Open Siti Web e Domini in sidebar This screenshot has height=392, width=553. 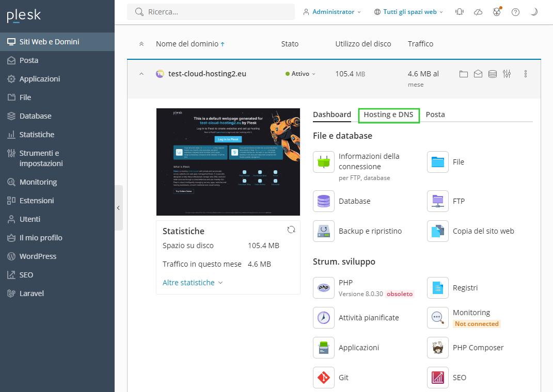tap(57, 42)
